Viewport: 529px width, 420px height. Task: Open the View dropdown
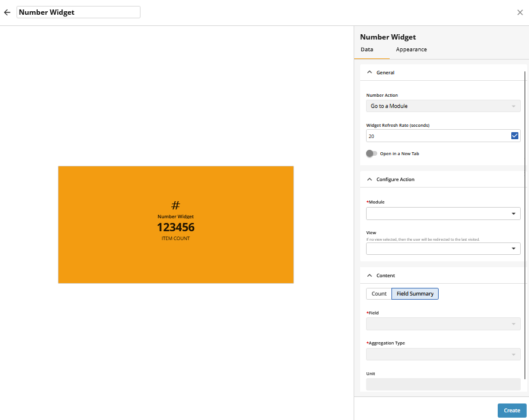[x=443, y=248]
